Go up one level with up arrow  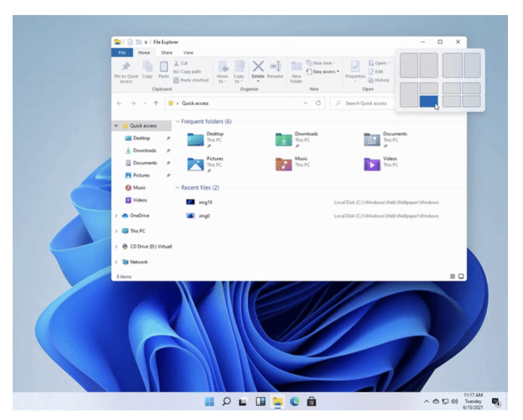pyautogui.click(x=156, y=103)
